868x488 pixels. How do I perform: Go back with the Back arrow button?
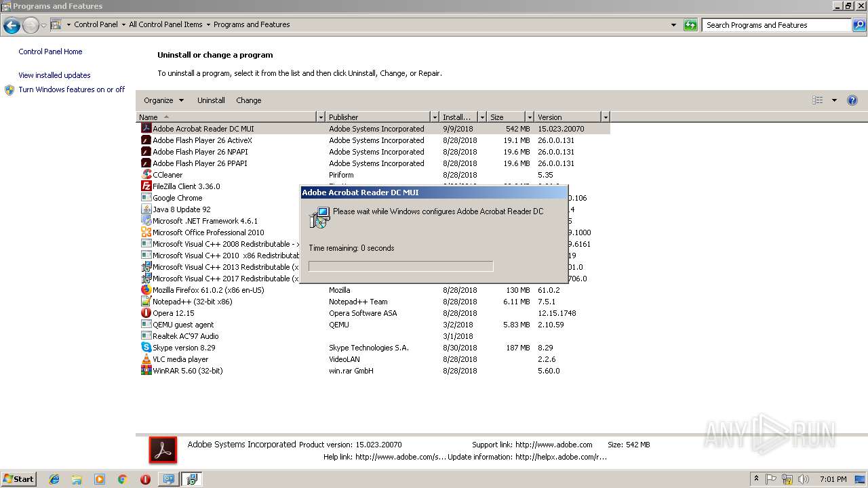(12, 26)
